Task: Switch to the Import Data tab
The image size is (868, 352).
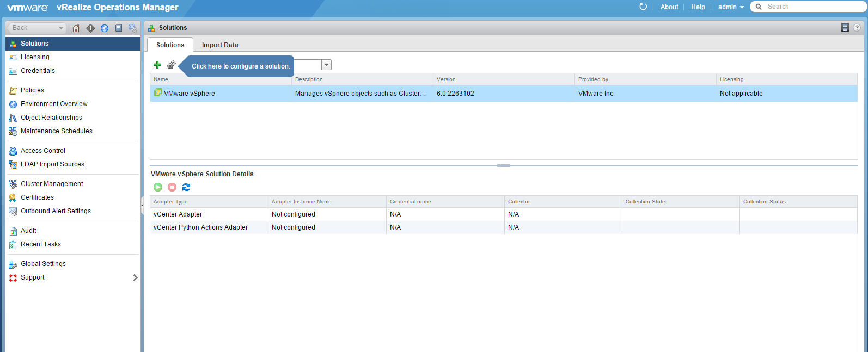Action: (x=220, y=45)
